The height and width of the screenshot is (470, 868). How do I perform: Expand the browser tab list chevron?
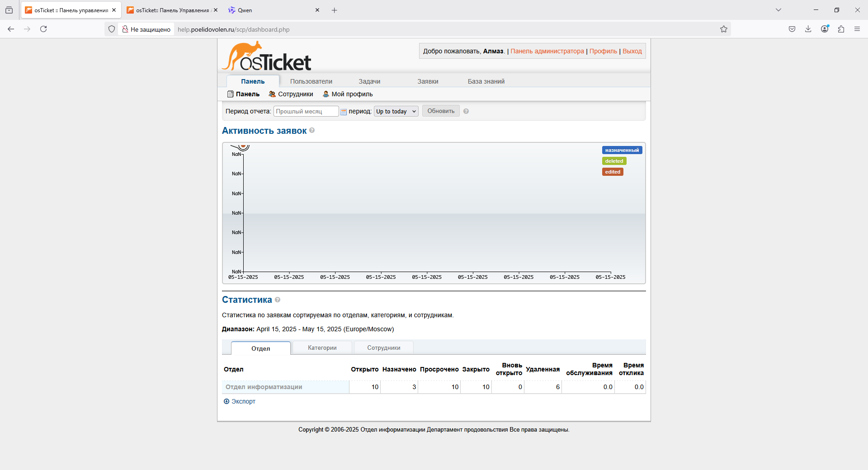pos(778,10)
